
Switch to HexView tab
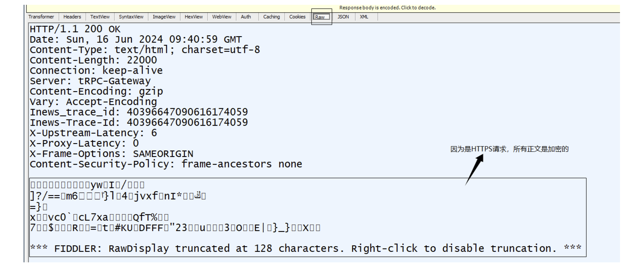pos(194,17)
